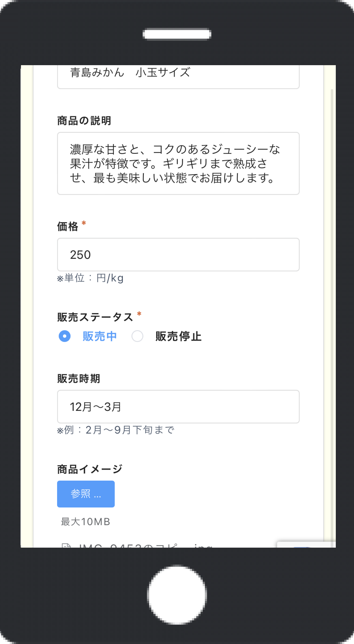Viewport: 354px width, 644px height.
Task: Click the 販売停止 option label text
Action: coord(178,336)
